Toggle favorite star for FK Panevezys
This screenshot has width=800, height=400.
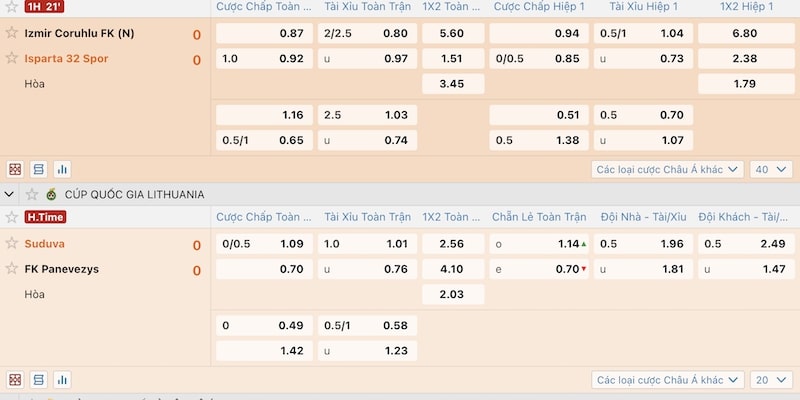12,268
